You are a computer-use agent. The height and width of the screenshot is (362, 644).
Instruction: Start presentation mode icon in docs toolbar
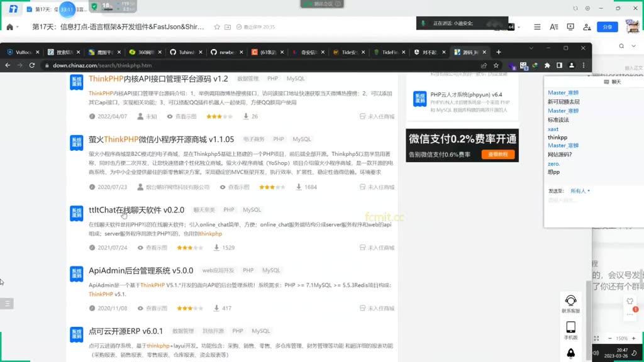point(570,27)
